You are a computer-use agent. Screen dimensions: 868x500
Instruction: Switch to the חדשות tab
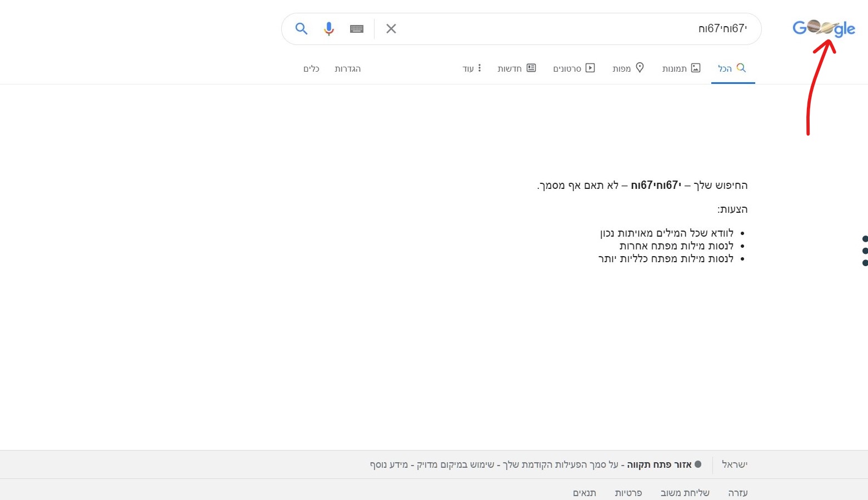(x=516, y=68)
